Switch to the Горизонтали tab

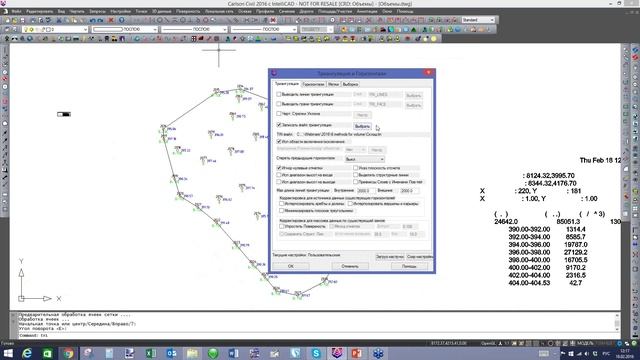coord(313,84)
